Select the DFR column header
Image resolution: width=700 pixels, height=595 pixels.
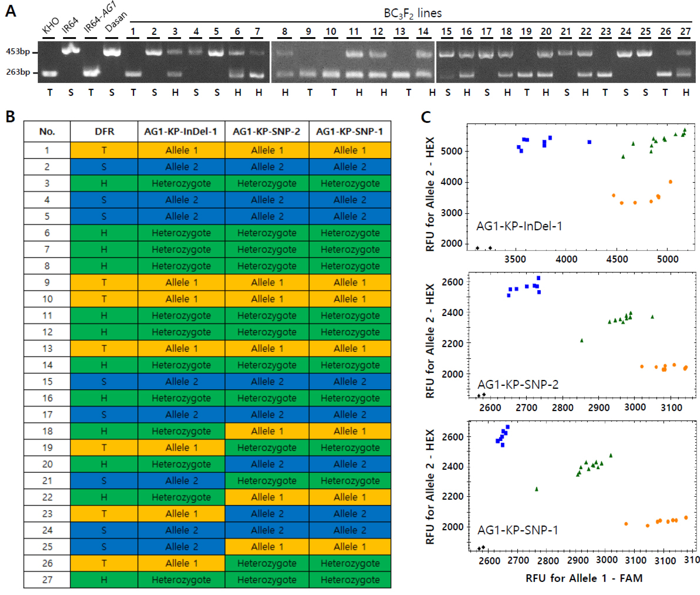[x=104, y=132]
